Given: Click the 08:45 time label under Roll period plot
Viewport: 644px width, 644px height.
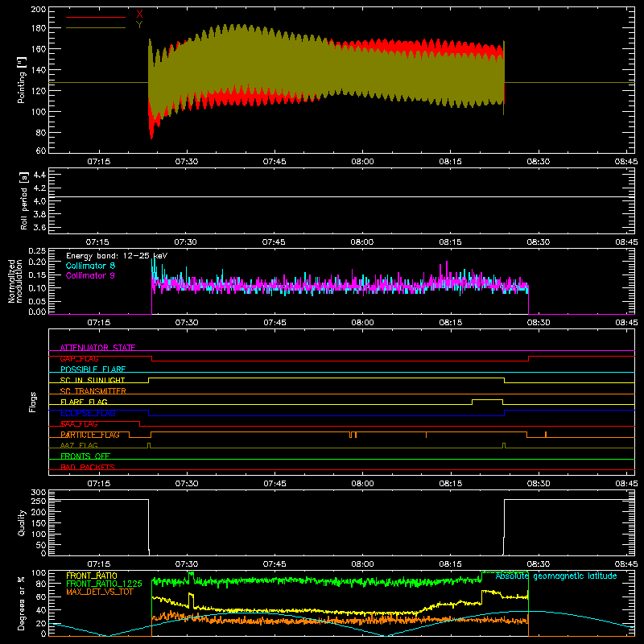Looking at the screenshot, I should (x=626, y=242).
